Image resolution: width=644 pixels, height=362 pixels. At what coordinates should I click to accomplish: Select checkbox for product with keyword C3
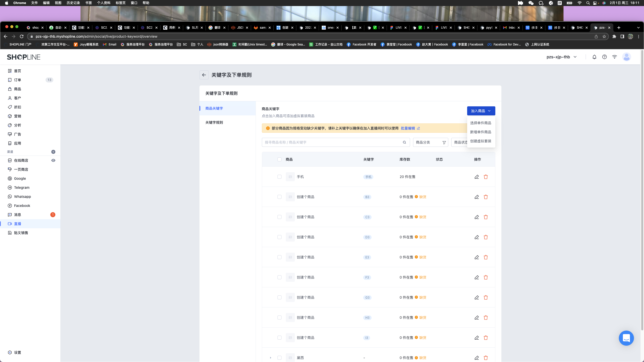[279, 217]
